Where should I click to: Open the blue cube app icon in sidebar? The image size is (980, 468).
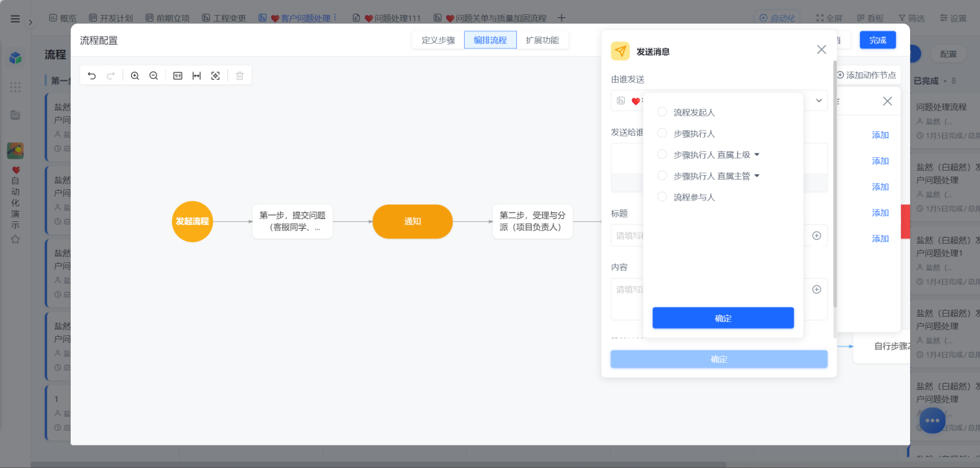(x=15, y=58)
